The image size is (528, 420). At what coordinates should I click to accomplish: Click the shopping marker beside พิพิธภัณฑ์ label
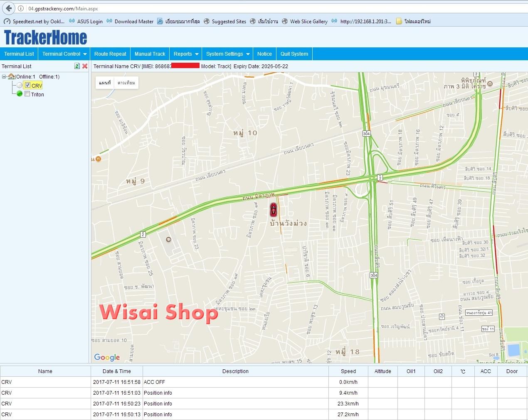pyautogui.click(x=490, y=84)
